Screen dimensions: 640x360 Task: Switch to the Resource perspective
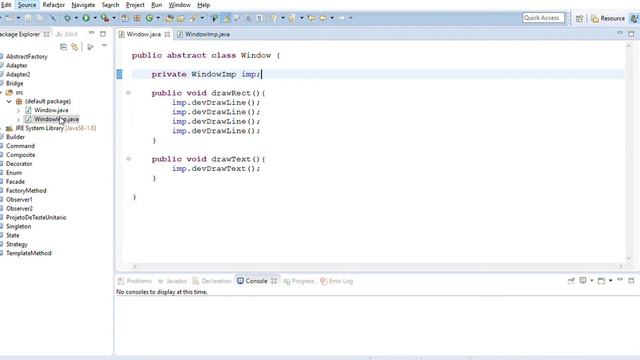click(x=608, y=18)
